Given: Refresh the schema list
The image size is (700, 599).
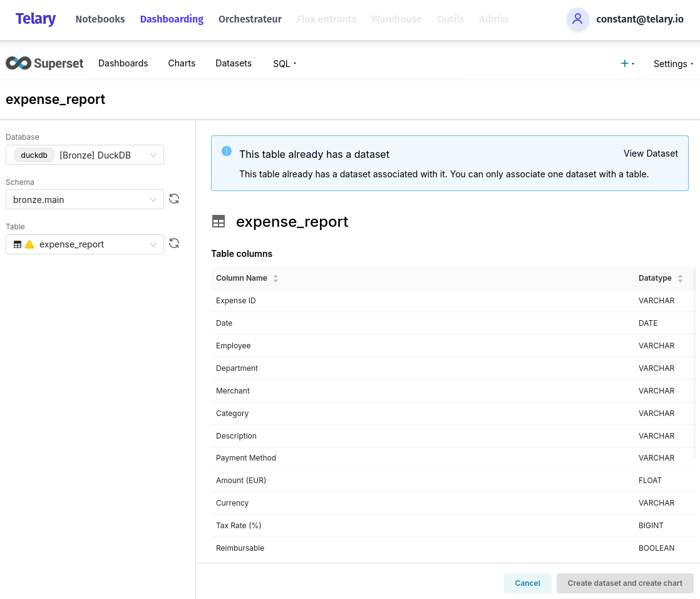Looking at the screenshot, I should pyautogui.click(x=174, y=199).
